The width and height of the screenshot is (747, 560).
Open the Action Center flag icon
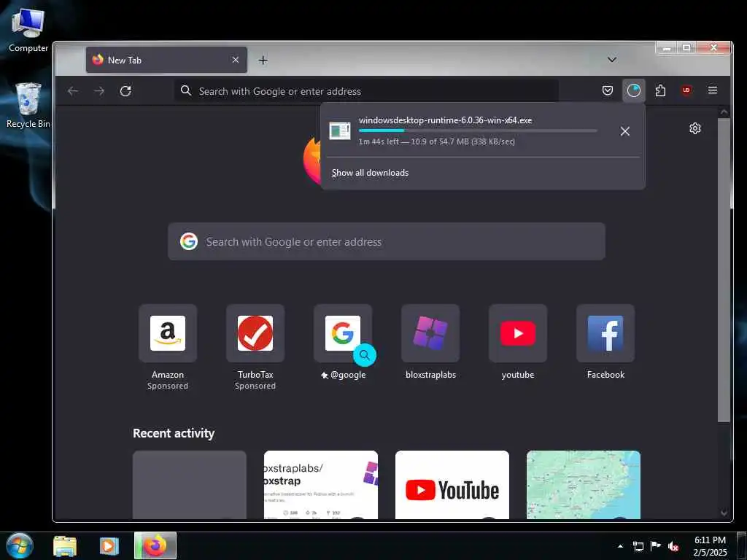[656, 546]
